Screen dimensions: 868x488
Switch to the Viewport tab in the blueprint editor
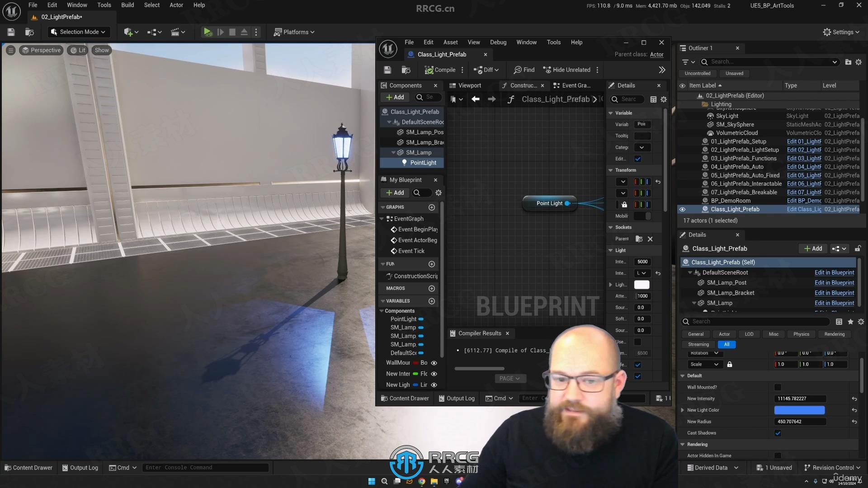465,85
